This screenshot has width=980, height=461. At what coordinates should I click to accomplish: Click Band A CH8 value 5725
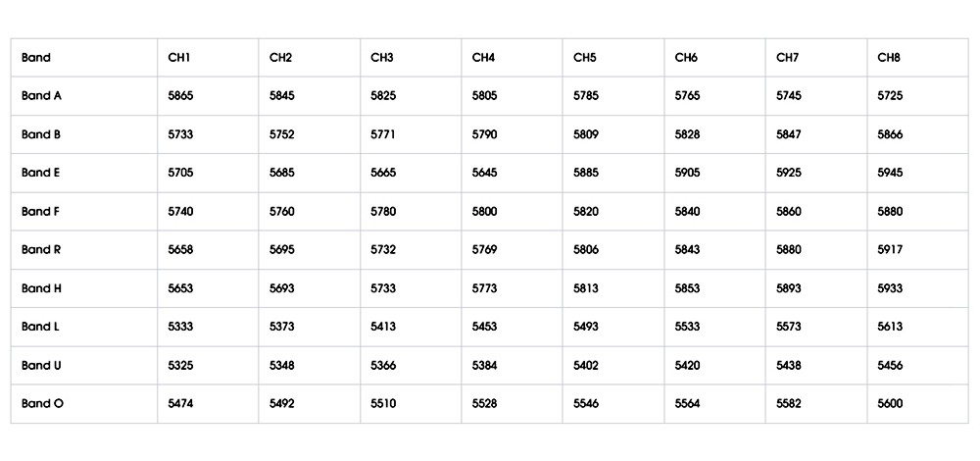pyautogui.click(x=890, y=96)
